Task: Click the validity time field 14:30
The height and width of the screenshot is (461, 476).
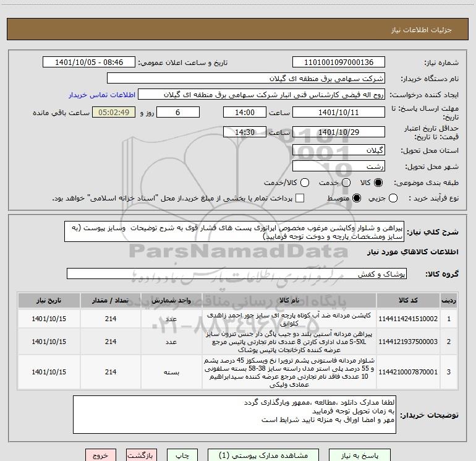Action: tap(245, 132)
